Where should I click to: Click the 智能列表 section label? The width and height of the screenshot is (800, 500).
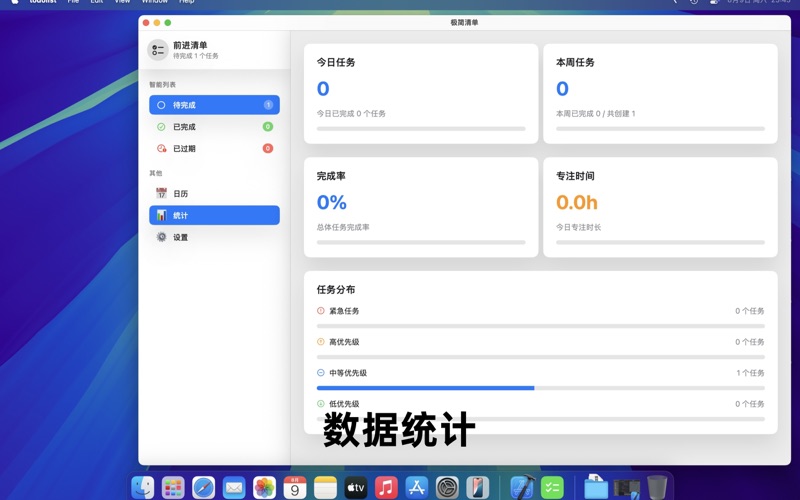pyautogui.click(x=162, y=85)
